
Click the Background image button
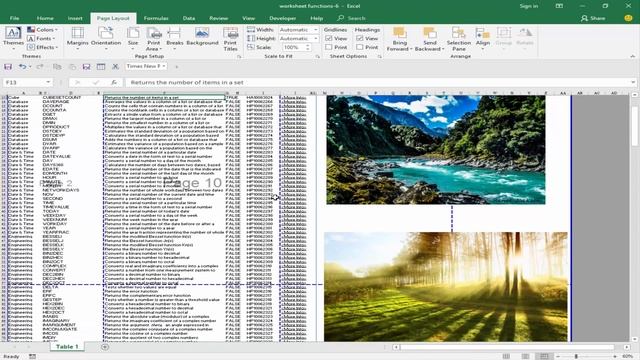tap(202, 37)
